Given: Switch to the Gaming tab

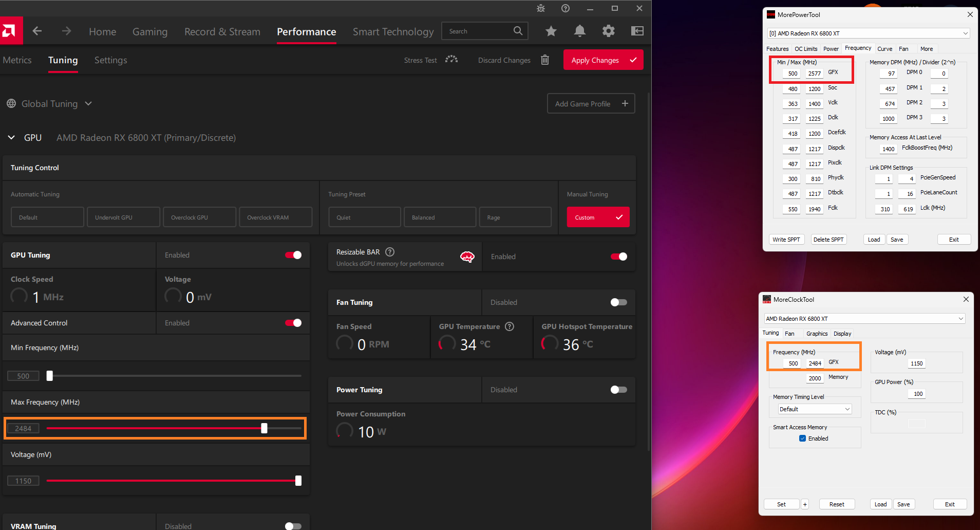Looking at the screenshot, I should click(150, 32).
